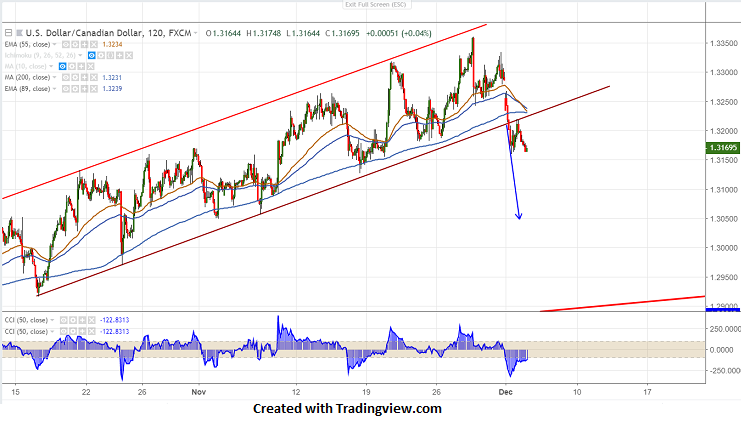Image resolution: width=741 pixels, height=428 pixels.
Task: Click the 1.30000 price scale label
Action: click(724, 248)
